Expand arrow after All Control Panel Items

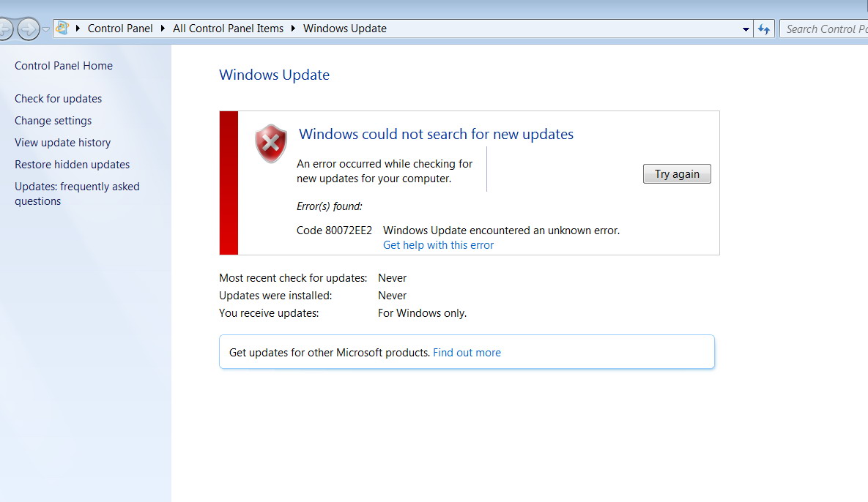294,29
